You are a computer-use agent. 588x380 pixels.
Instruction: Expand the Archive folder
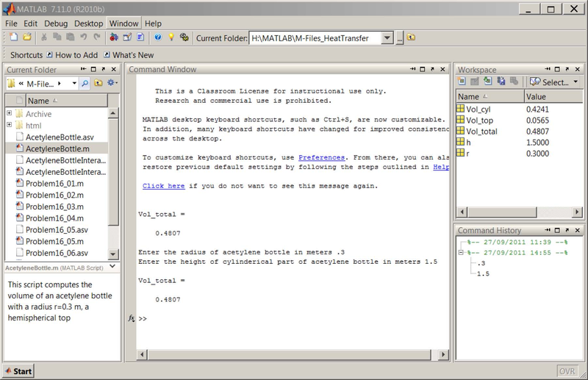click(10, 113)
